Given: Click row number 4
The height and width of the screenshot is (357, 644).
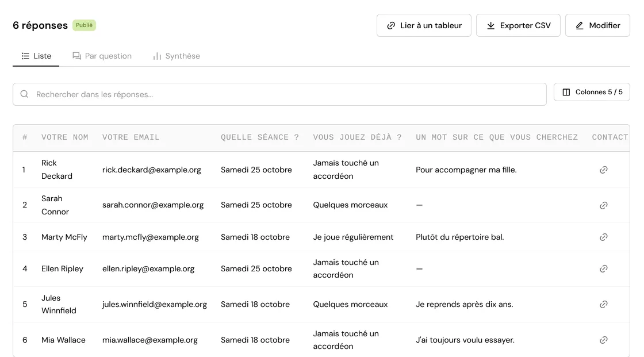Looking at the screenshot, I should 25,268.
